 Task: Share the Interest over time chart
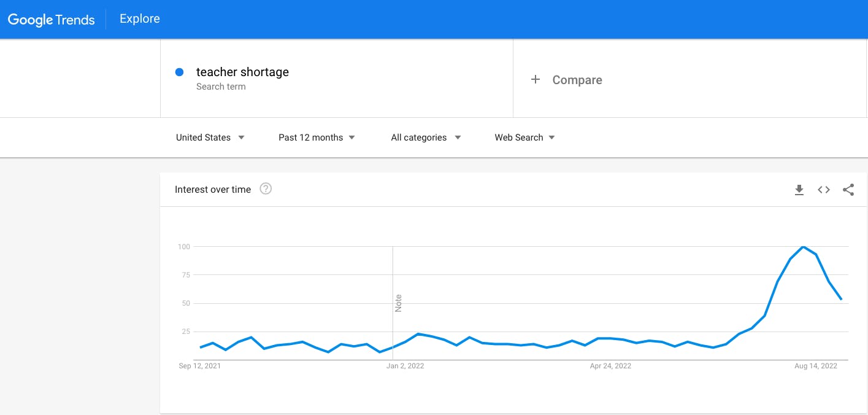(x=848, y=190)
